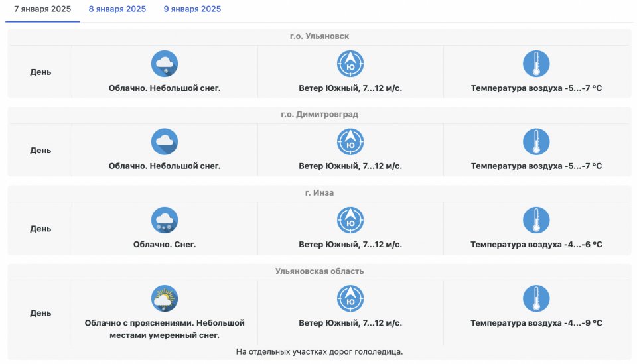Click the thermometer icon in the Димитровград row
The width and height of the screenshot is (637, 364).
[536, 142]
